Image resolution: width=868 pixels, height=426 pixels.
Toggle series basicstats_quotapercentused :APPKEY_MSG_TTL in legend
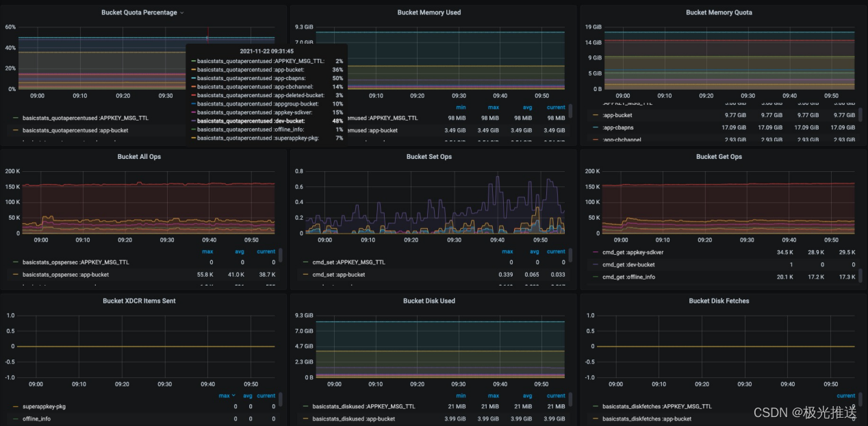click(x=85, y=118)
